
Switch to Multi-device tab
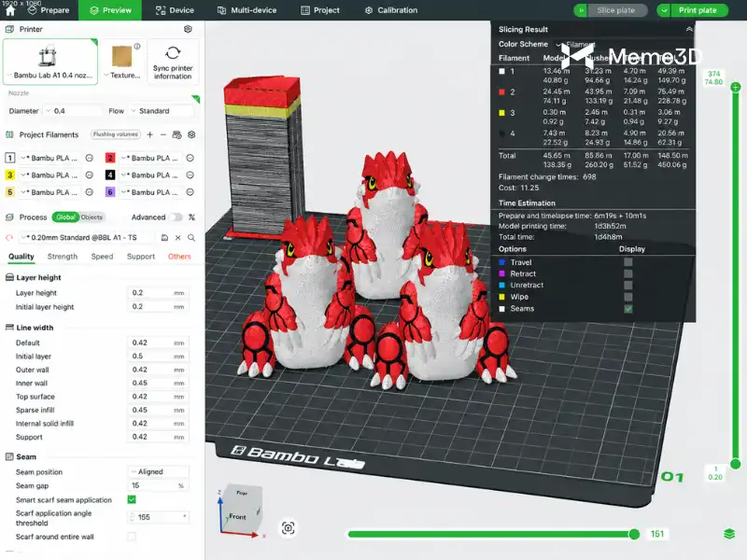click(x=247, y=10)
